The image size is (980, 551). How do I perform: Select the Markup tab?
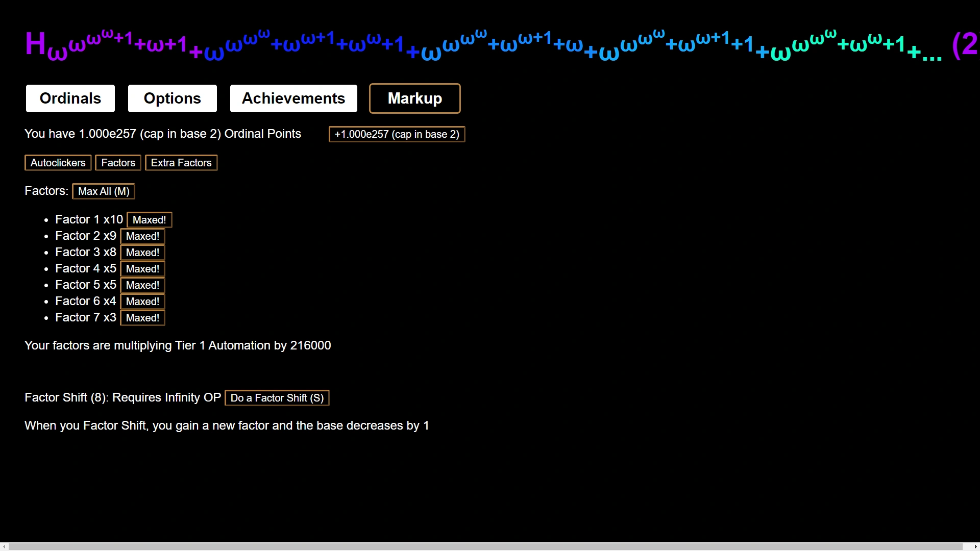tap(414, 98)
